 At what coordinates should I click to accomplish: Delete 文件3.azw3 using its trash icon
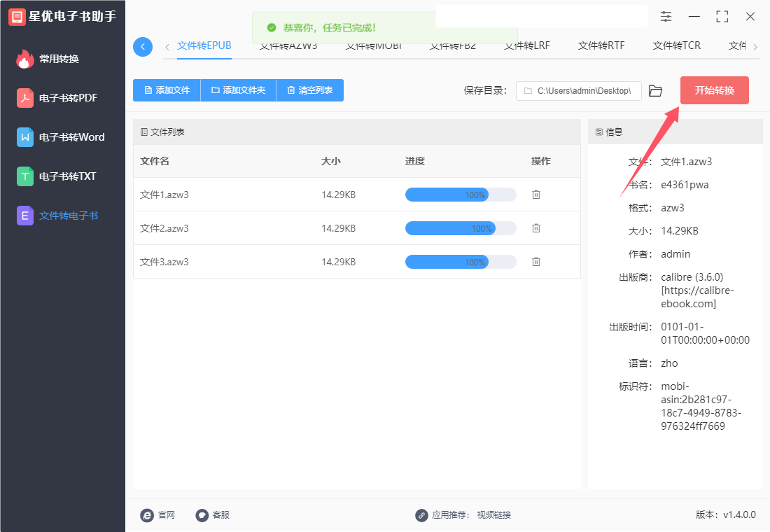pos(536,262)
